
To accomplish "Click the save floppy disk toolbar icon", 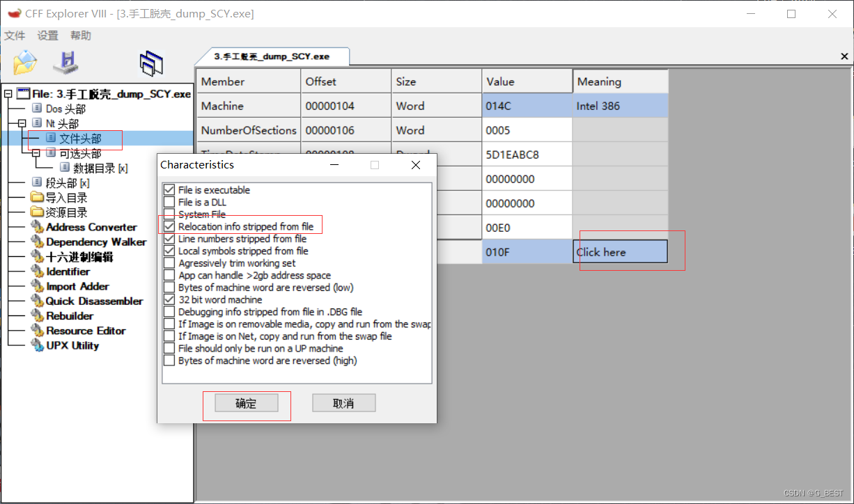I will pos(66,62).
